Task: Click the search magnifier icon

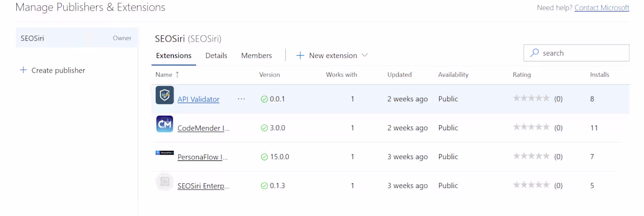Action: [x=535, y=53]
